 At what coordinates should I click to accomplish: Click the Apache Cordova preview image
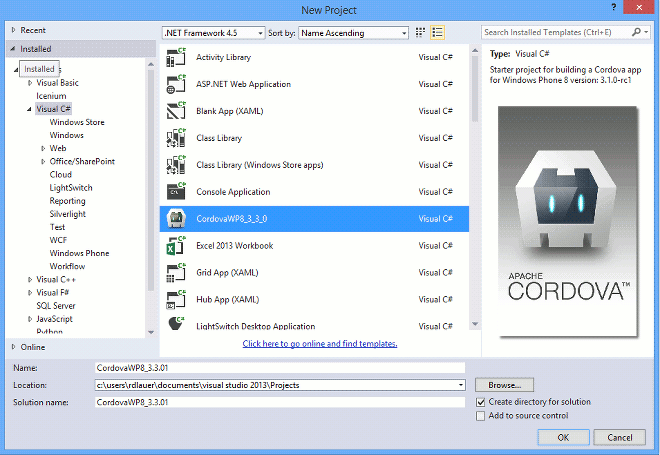tap(568, 221)
